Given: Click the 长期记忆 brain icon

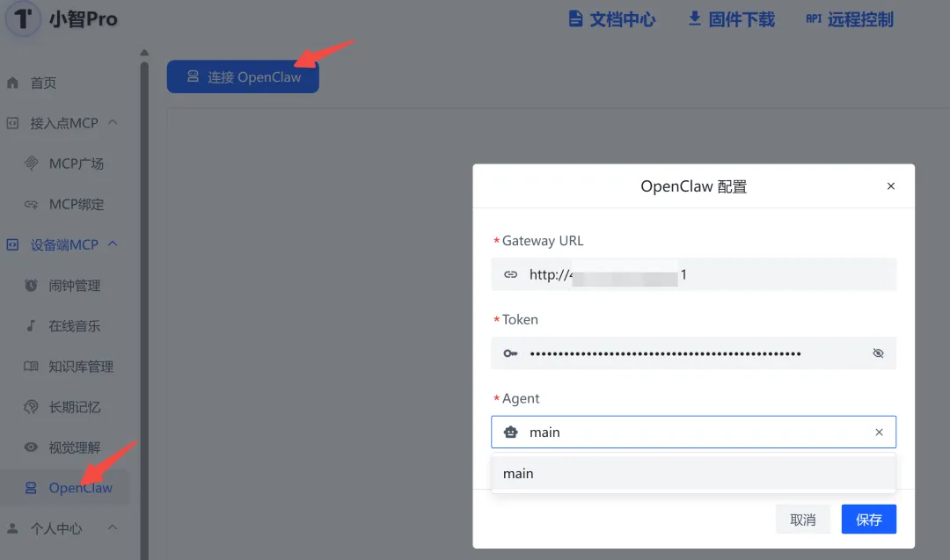Looking at the screenshot, I should click(x=31, y=407).
